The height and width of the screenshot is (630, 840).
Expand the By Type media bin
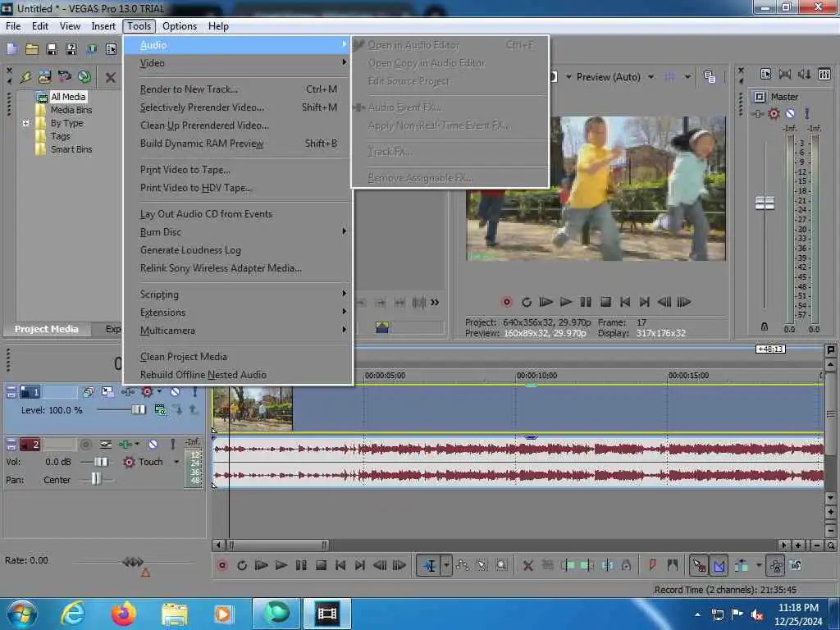pos(25,123)
